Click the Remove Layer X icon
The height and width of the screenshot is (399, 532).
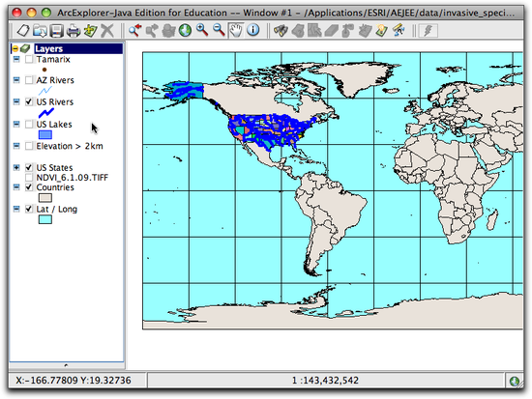pos(107,31)
